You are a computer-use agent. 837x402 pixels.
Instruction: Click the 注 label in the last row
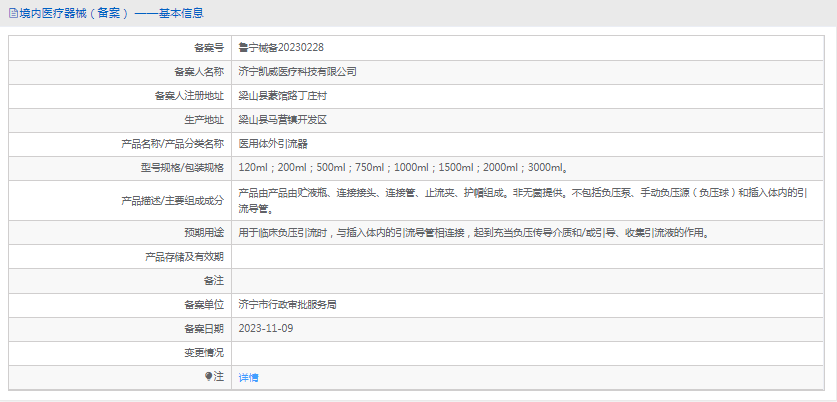click(219, 377)
